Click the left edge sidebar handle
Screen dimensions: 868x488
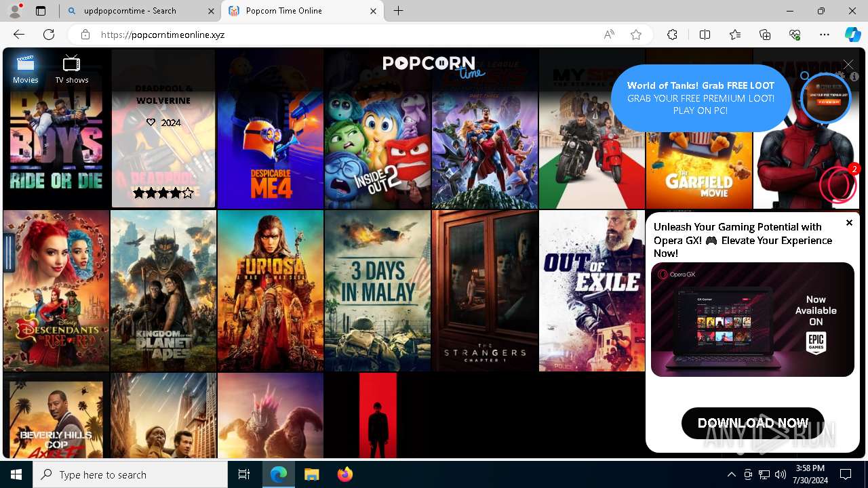pyautogui.click(x=9, y=253)
